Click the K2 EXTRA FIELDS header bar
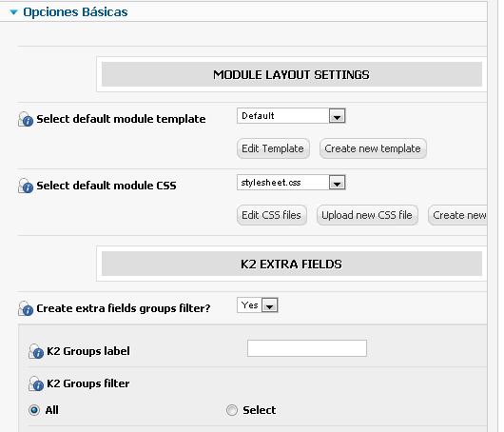Image resolution: width=504 pixels, height=432 pixels. [292, 265]
